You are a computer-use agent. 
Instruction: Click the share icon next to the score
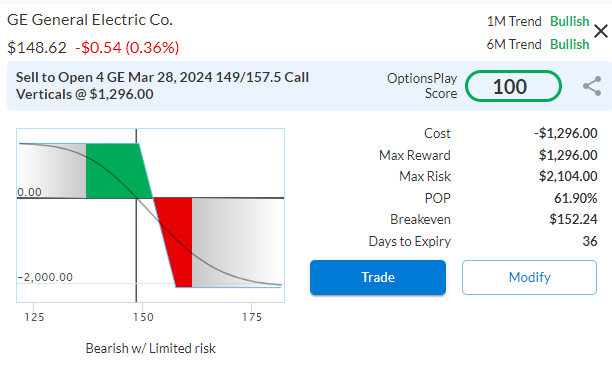pyautogui.click(x=592, y=86)
